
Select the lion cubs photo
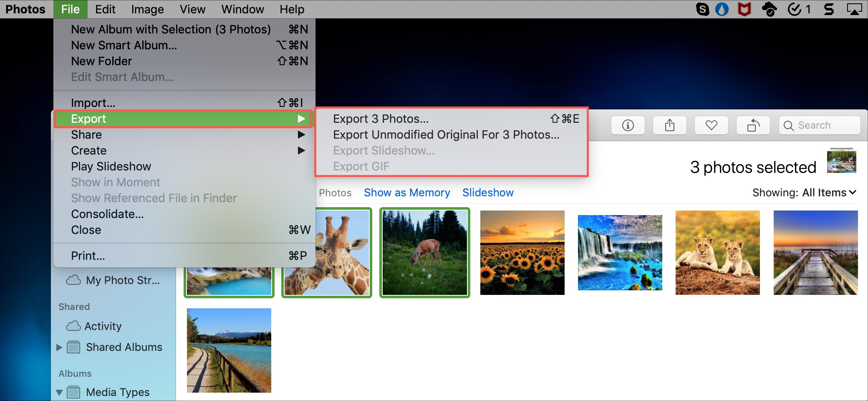pyautogui.click(x=718, y=253)
